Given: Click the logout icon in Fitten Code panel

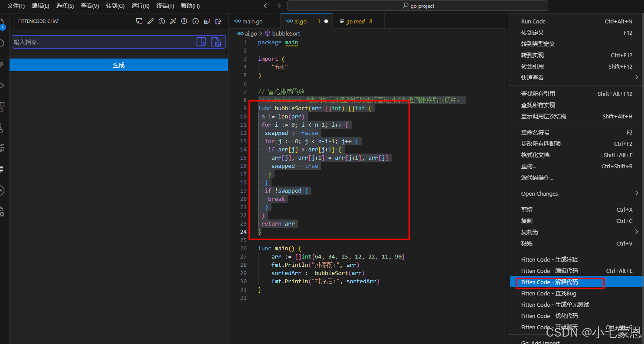Looking at the screenshot, I should point(218,21).
